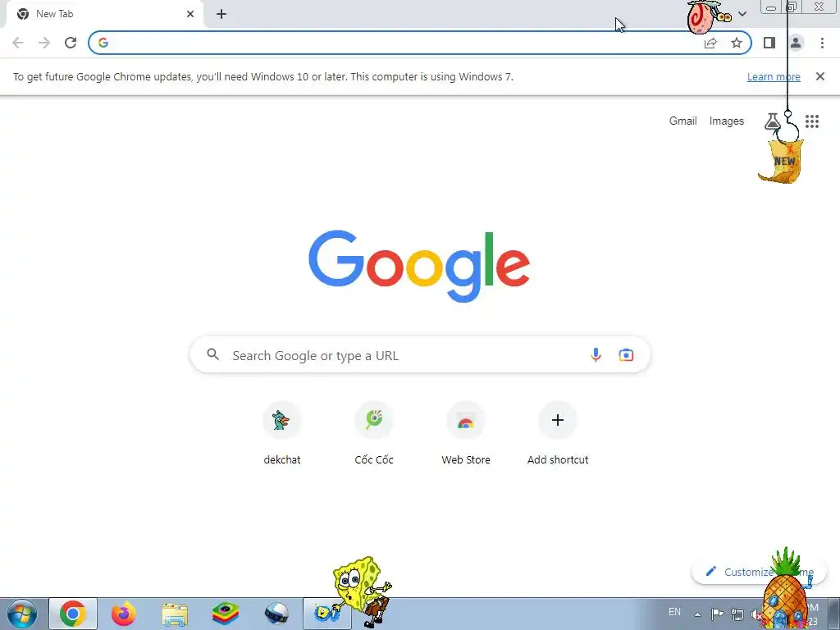Open Firefox from the taskbar
Image resolution: width=840 pixels, height=630 pixels.
124,614
